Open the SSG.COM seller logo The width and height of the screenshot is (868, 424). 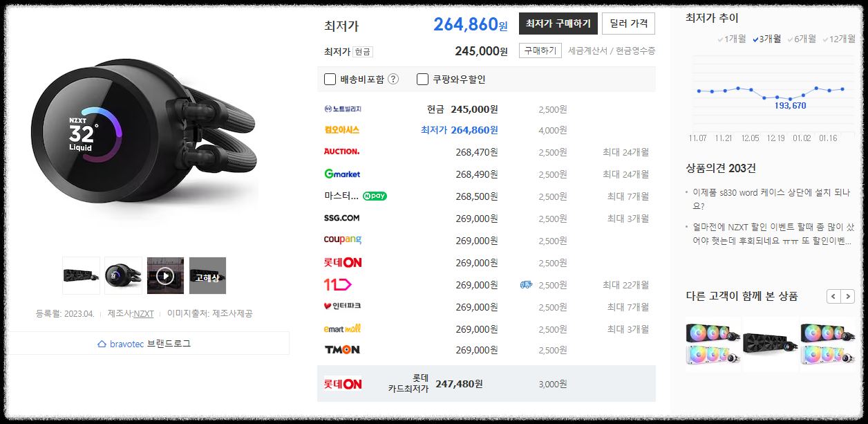[341, 218]
